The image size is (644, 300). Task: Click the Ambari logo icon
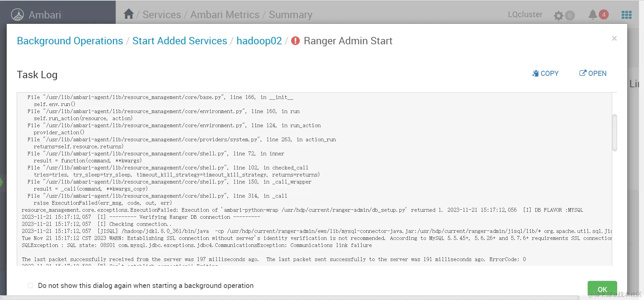[17, 15]
